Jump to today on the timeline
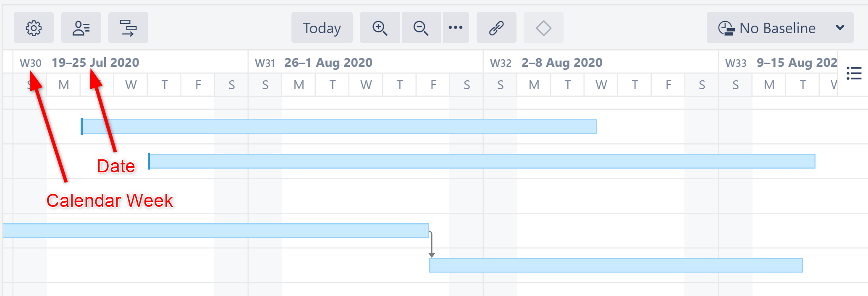The image size is (868, 296). point(322,28)
